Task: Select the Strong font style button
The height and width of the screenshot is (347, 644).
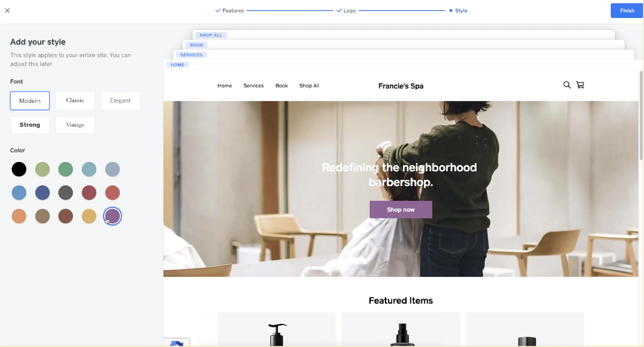Action: click(x=30, y=125)
